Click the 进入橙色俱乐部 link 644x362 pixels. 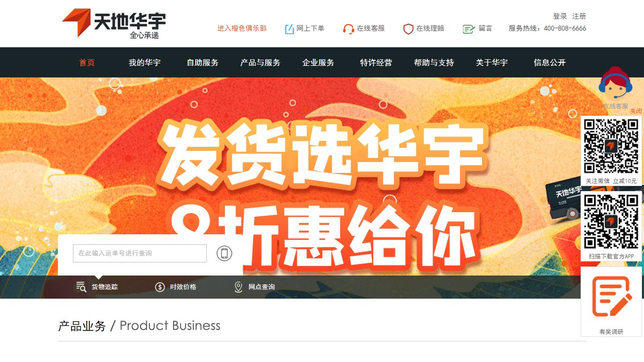[x=242, y=29]
